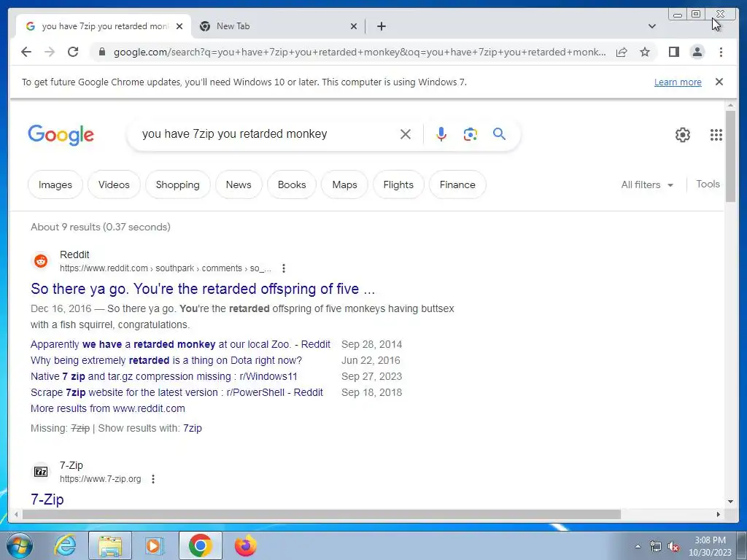Open three-dot options for 7-Zip result
This screenshot has height=560, width=747.
click(153, 479)
